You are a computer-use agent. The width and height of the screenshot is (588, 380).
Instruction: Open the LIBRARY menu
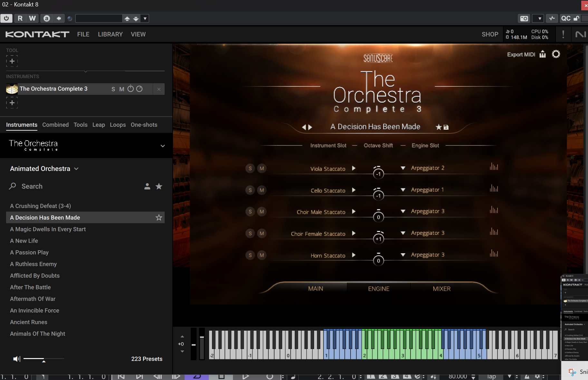click(110, 34)
